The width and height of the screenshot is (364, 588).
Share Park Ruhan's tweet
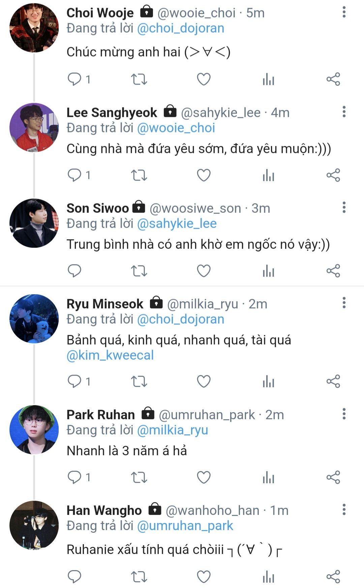[x=333, y=477]
